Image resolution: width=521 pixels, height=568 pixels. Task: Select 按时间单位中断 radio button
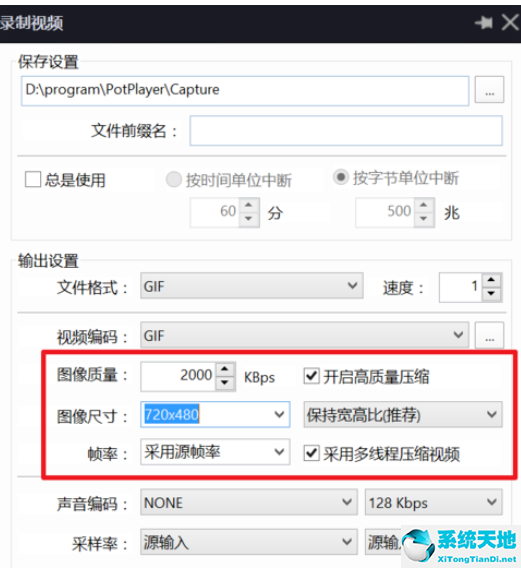(174, 179)
